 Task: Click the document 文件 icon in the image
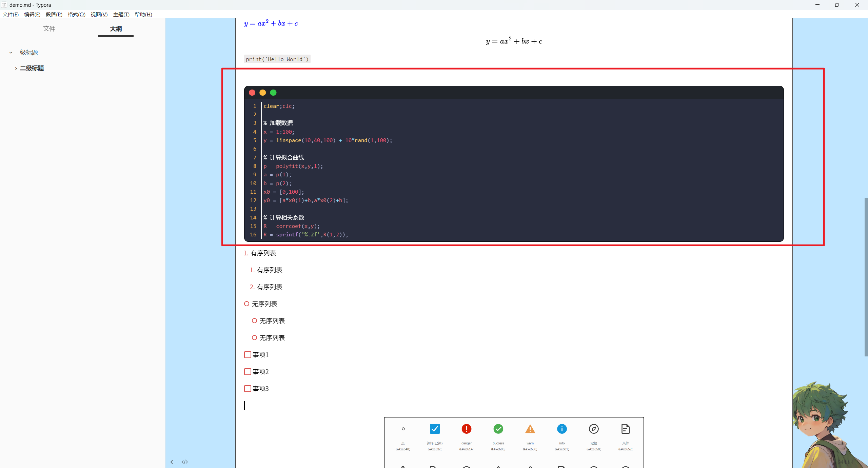point(626,429)
